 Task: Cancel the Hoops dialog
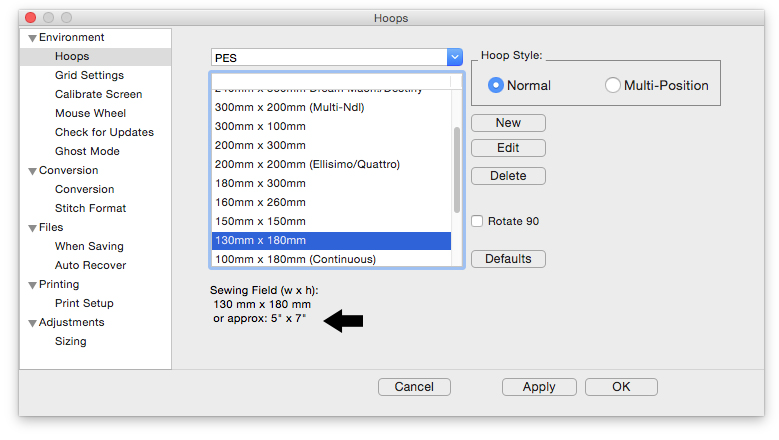coord(414,387)
